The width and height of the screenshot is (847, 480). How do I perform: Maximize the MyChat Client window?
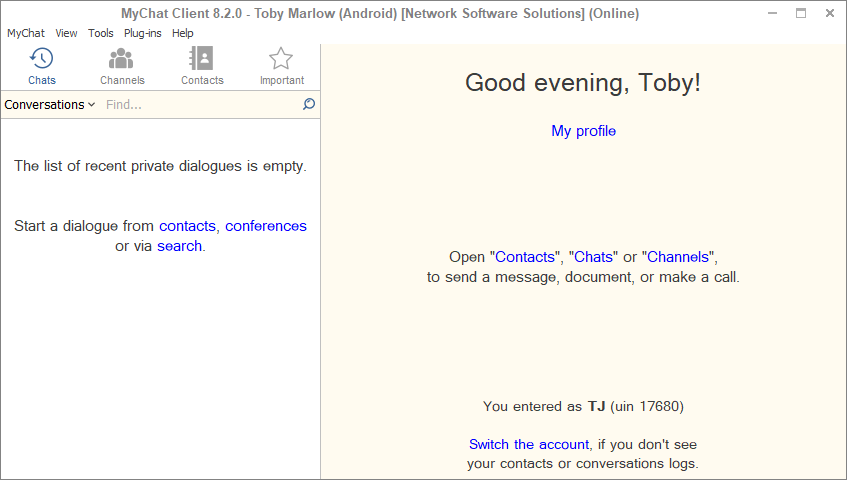click(801, 13)
